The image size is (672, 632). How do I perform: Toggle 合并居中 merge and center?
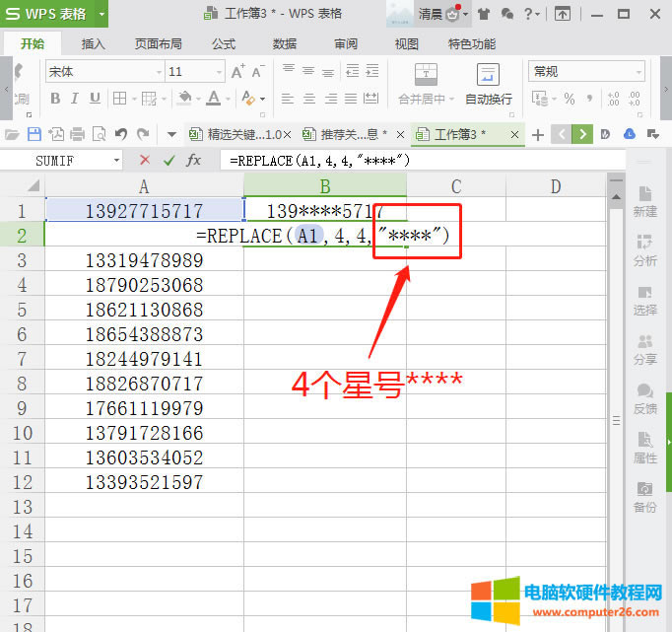point(426,85)
